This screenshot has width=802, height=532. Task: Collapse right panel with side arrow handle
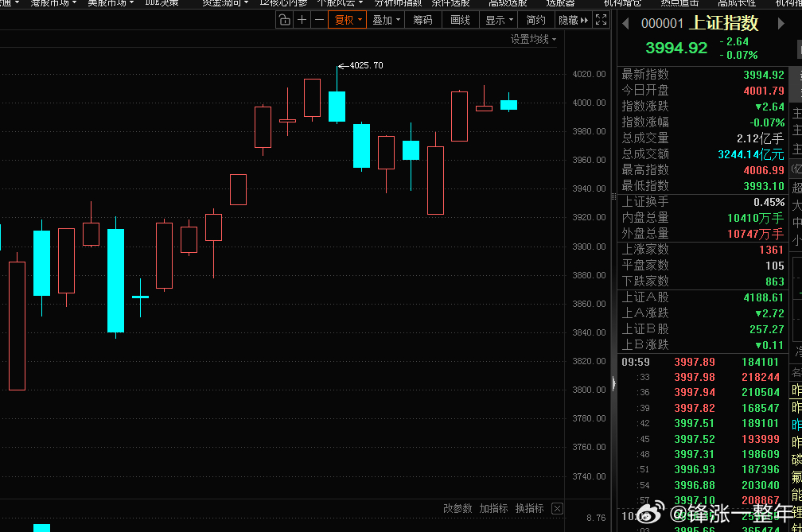(613, 383)
